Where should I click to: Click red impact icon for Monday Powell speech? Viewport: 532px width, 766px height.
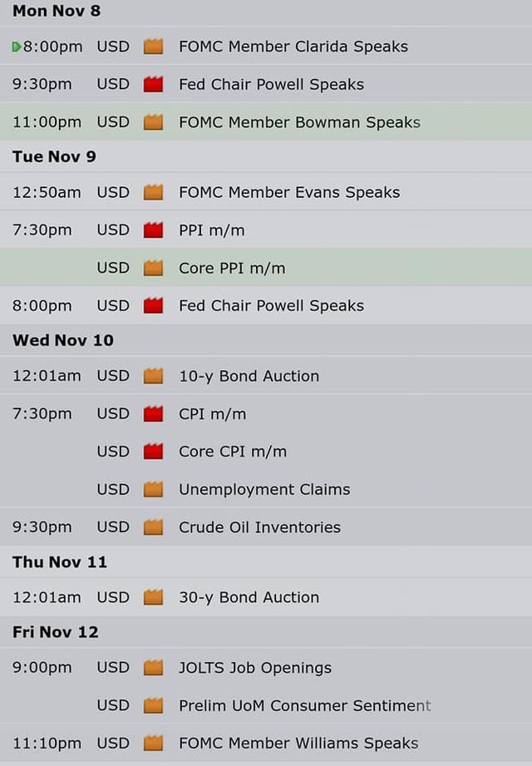[x=153, y=84]
